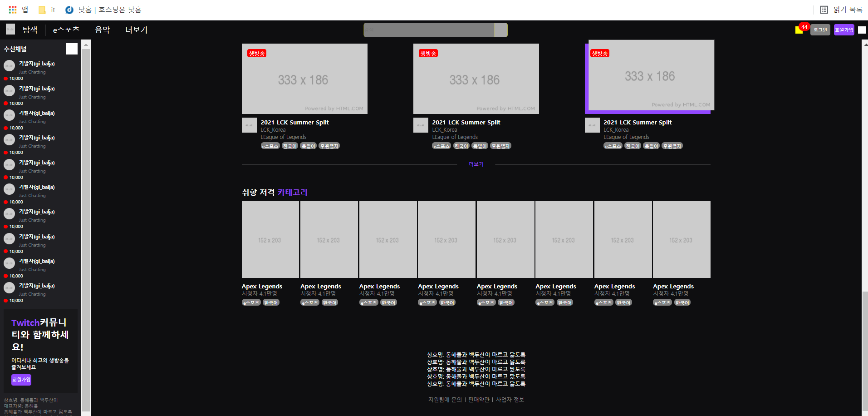Select the last 기발자(gi_balja) channel above the Twitch banner
The height and width of the screenshot is (416, 868).
tap(40, 292)
